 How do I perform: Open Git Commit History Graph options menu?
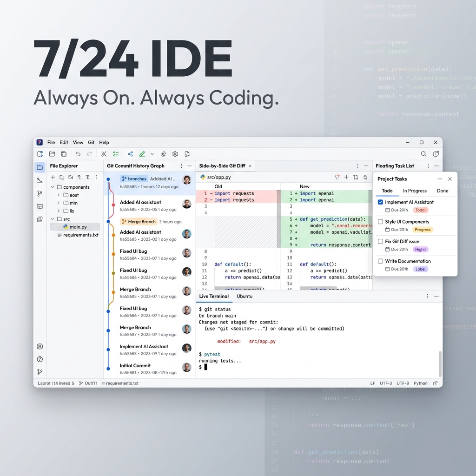click(181, 166)
